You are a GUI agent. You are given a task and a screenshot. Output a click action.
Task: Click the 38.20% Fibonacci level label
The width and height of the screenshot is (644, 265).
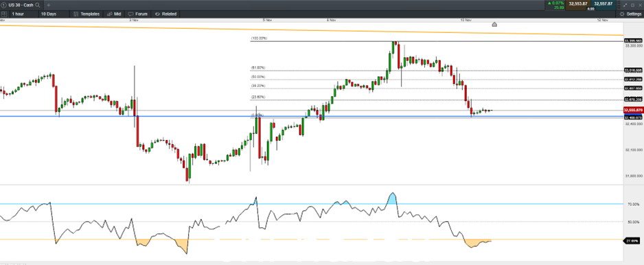[x=258, y=86]
